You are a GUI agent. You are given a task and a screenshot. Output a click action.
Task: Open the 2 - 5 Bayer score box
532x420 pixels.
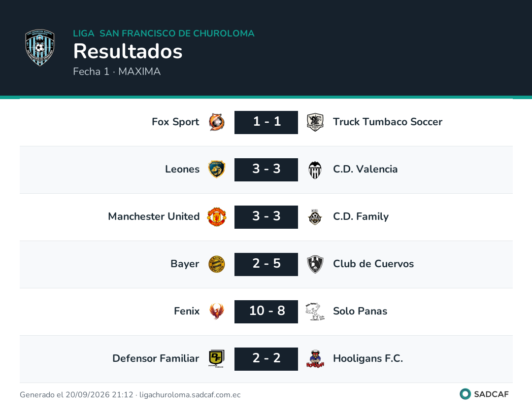(x=266, y=265)
